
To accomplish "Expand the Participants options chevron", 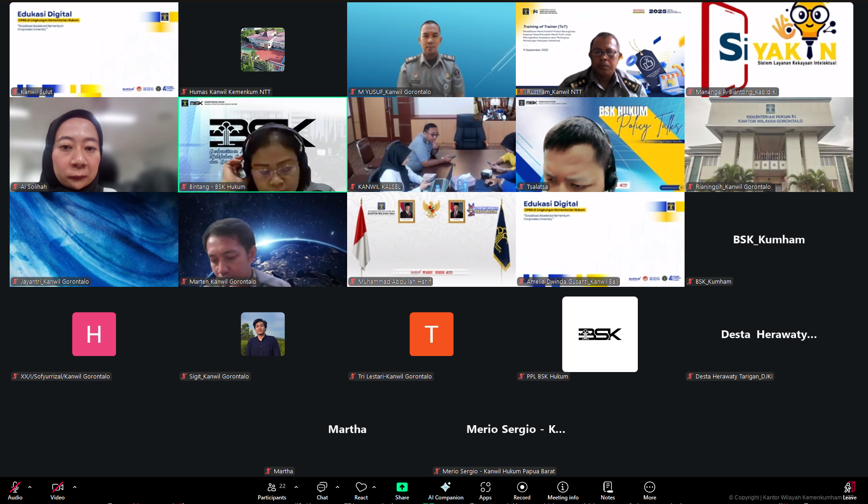I will [296, 487].
